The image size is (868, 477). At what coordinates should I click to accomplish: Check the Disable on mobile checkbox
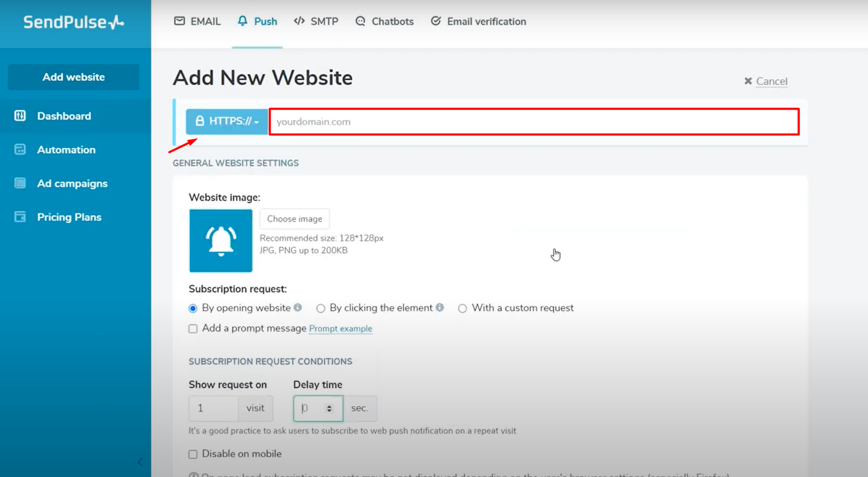point(193,454)
